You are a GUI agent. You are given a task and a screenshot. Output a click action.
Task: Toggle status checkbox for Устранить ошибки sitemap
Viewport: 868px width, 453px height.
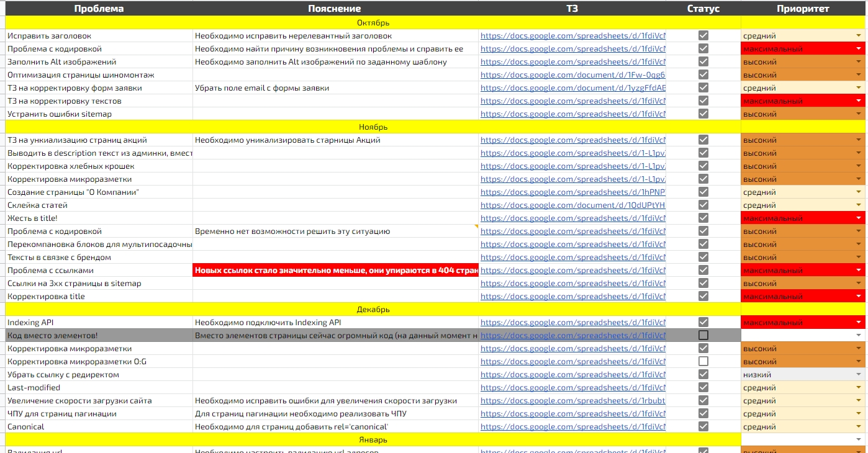pos(703,114)
